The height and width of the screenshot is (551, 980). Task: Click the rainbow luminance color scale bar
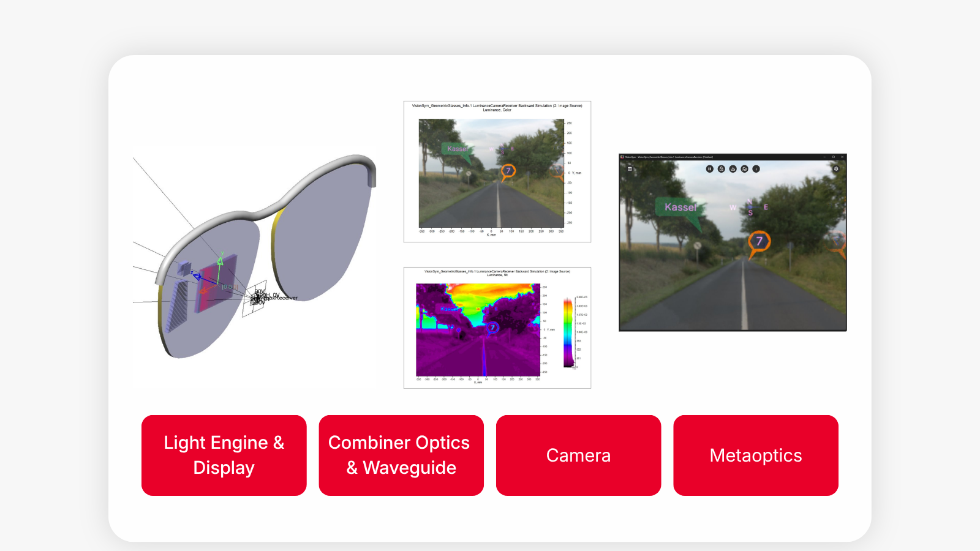568,332
